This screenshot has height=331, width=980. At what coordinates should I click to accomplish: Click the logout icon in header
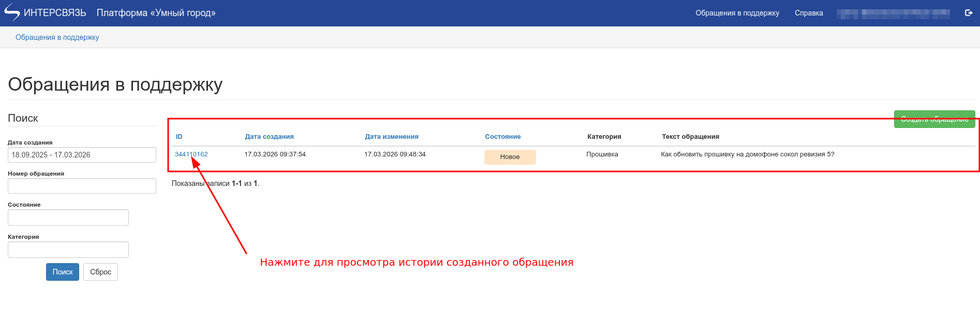click(969, 13)
